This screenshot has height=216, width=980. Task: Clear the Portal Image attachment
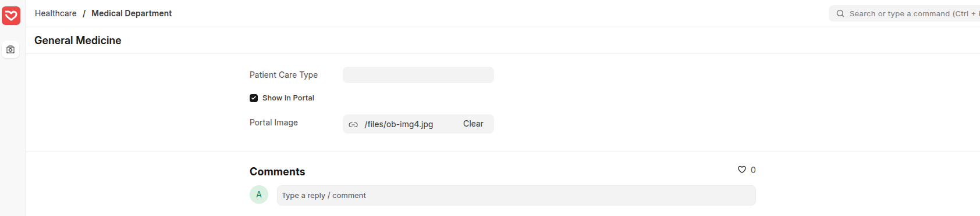(473, 124)
